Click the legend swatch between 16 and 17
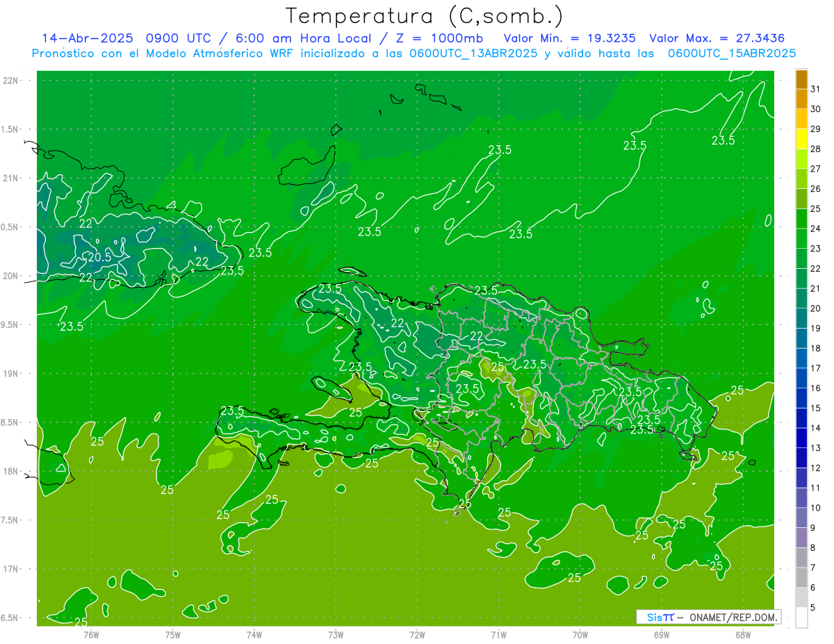This screenshot has width=834, height=644. coord(802,379)
